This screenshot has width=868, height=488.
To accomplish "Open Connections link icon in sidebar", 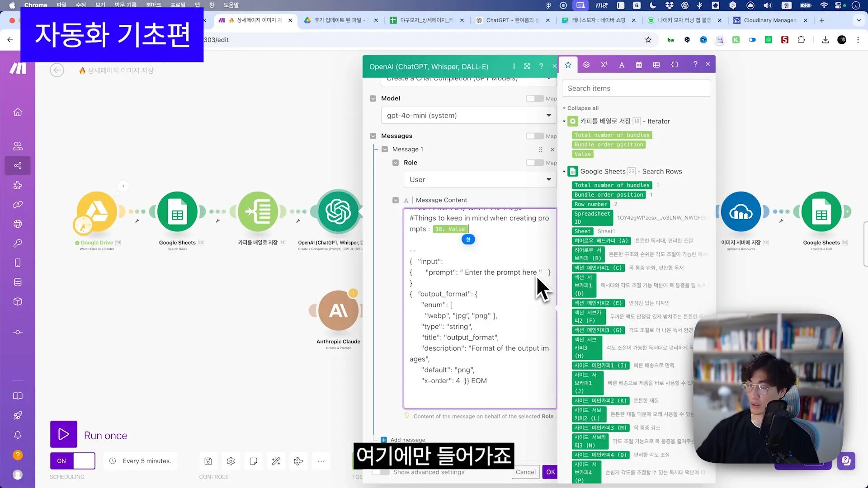I will (x=18, y=204).
